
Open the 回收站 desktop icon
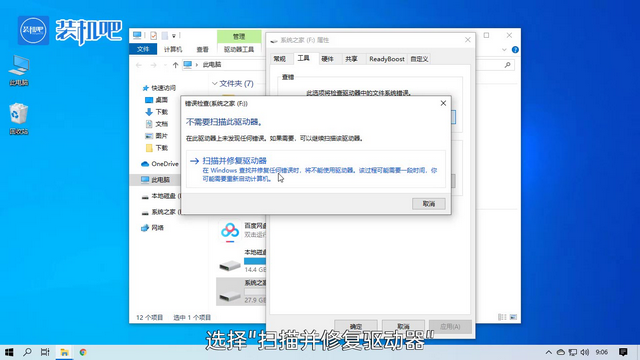19,119
